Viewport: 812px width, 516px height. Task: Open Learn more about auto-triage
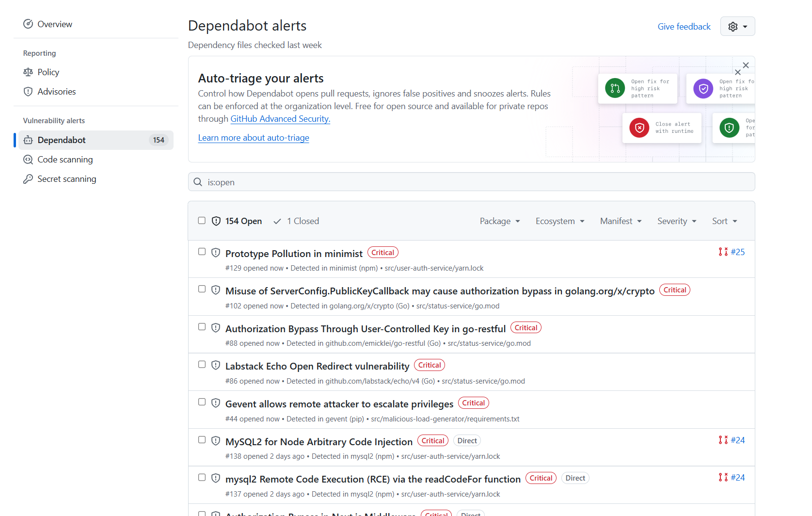click(253, 138)
